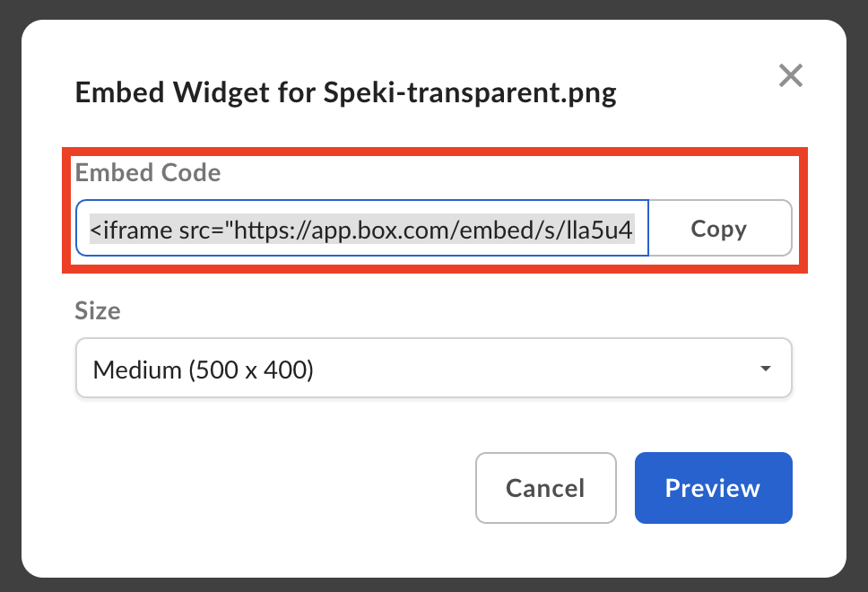
Task: Click the app.box.com embed URL text
Action: click(433, 230)
